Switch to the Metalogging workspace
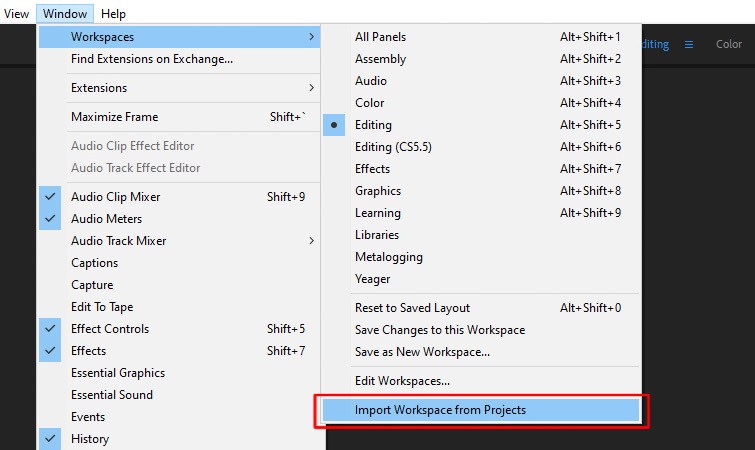This screenshot has width=755, height=450. (482, 257)
